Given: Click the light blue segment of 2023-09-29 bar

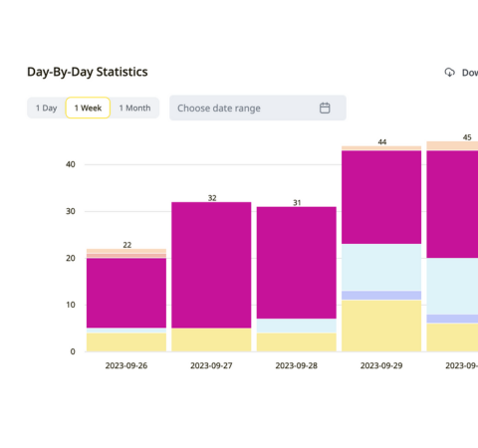Looking at the screenshot, I should pos(381,268).
